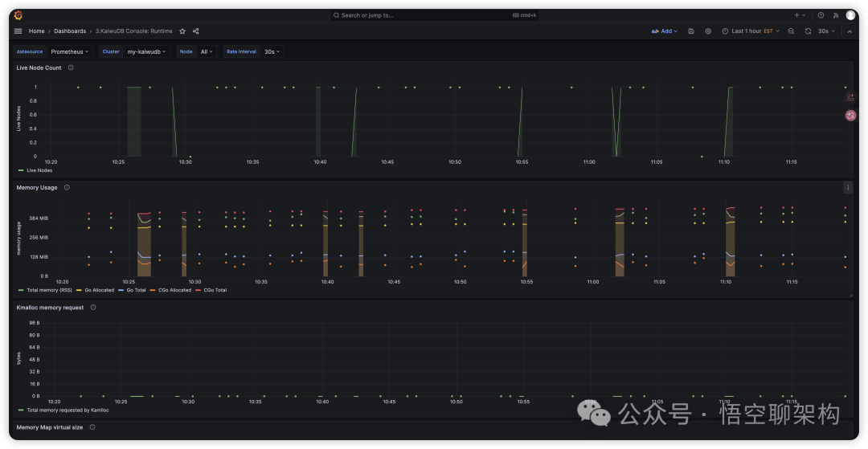This screenshot has width=868, height=449.
Task: Zoom out the time range
Action: pos(791,31)
